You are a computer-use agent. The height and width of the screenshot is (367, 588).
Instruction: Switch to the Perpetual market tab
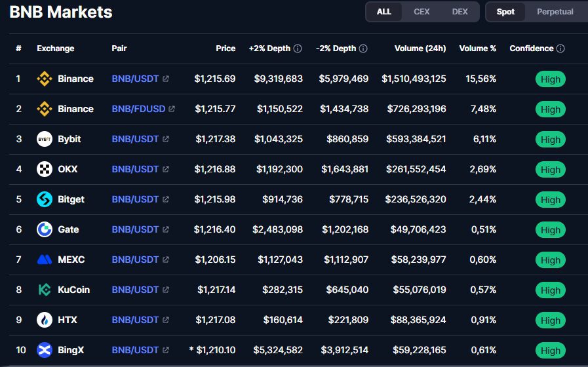(555, 12)
